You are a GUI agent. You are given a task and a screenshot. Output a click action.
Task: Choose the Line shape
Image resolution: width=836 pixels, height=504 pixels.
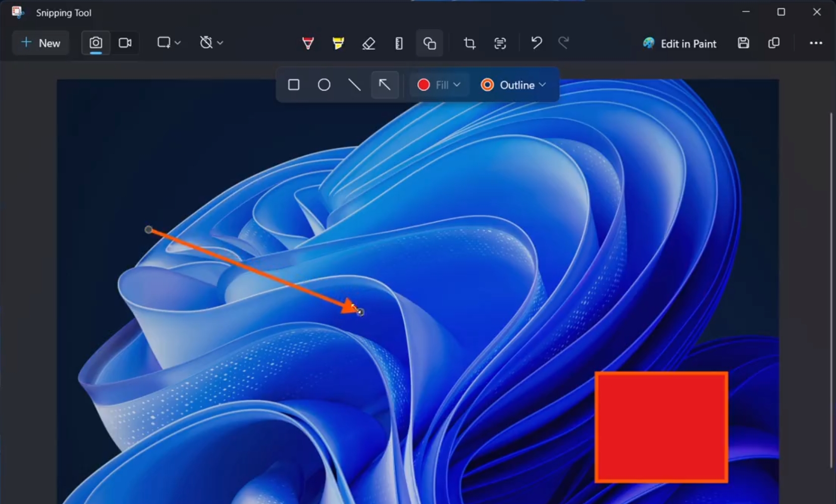click(x=354, y=85)
